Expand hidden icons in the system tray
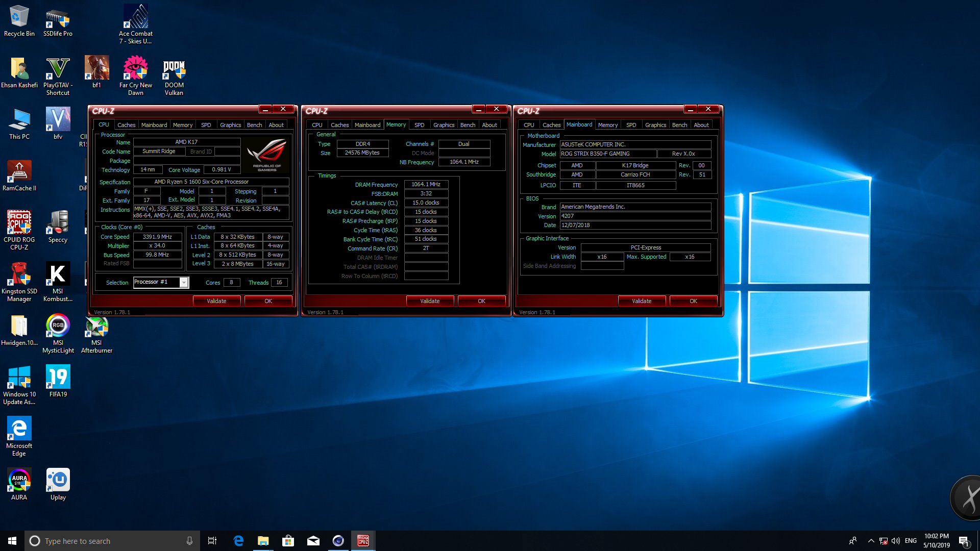The width and height of the screenshot is (980, 551). coord(870,541)
